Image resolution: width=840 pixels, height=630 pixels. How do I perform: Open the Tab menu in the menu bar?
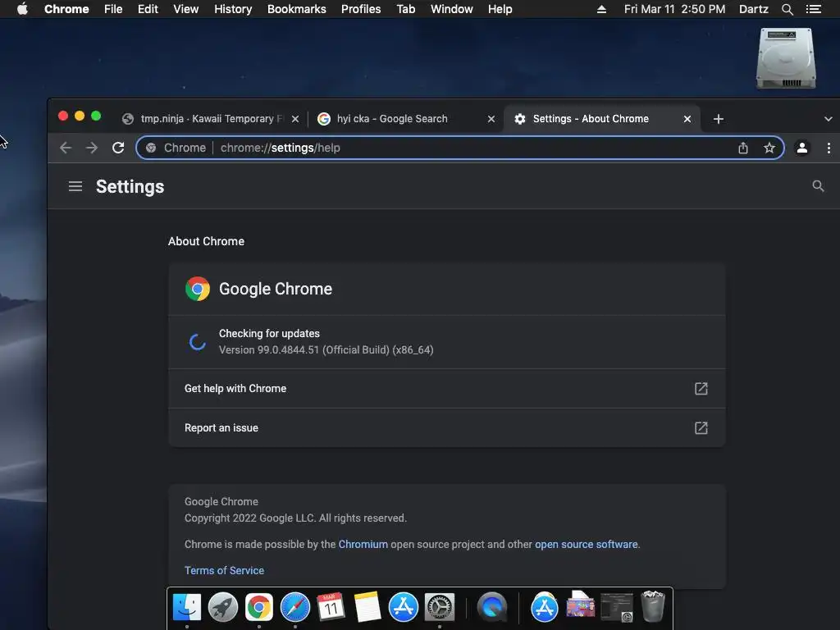405,9
